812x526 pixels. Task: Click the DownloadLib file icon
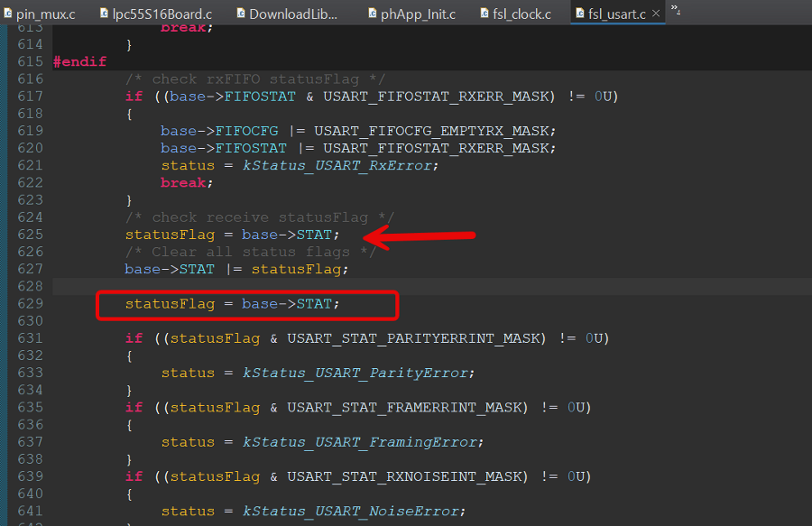click(241, 13)
